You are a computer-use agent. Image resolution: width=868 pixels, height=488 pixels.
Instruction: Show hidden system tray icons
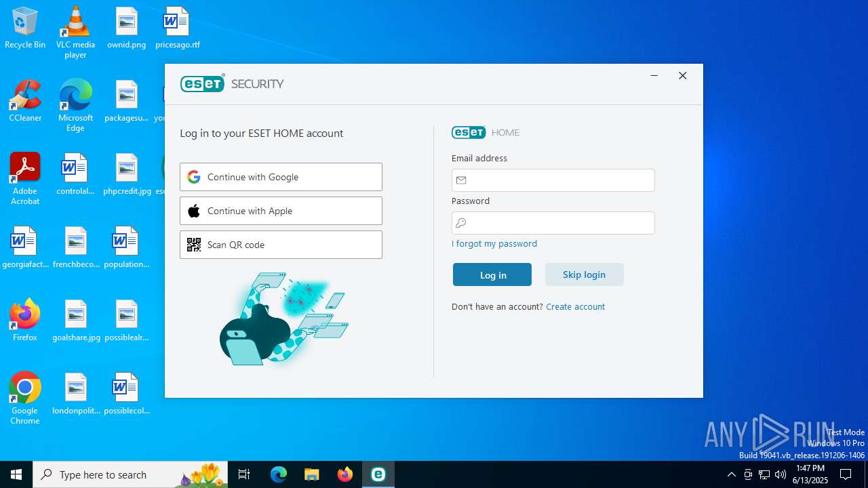pos(731,474)
